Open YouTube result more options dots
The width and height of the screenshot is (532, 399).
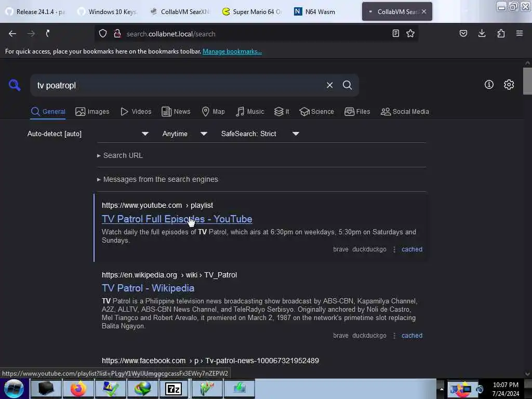point(394,249)
